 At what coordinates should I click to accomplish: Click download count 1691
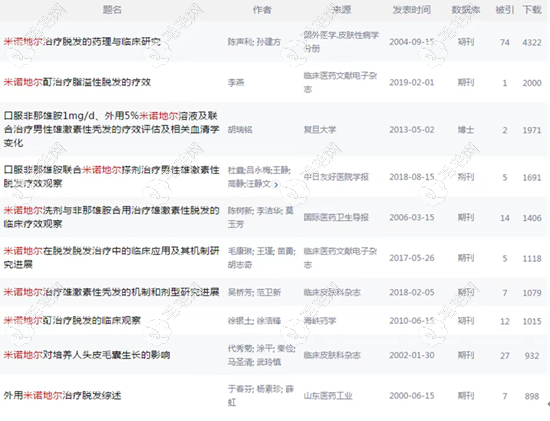click(532, 178)
